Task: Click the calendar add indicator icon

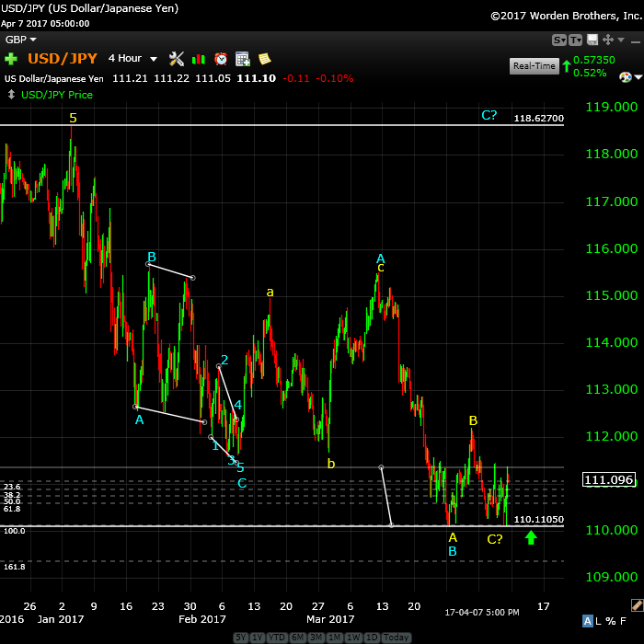Action: coord(242,59)
